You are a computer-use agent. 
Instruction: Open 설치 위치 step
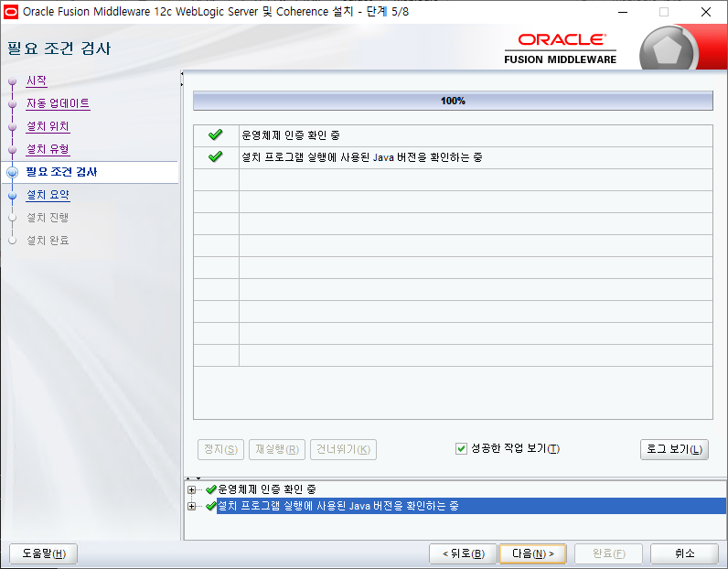48,126
